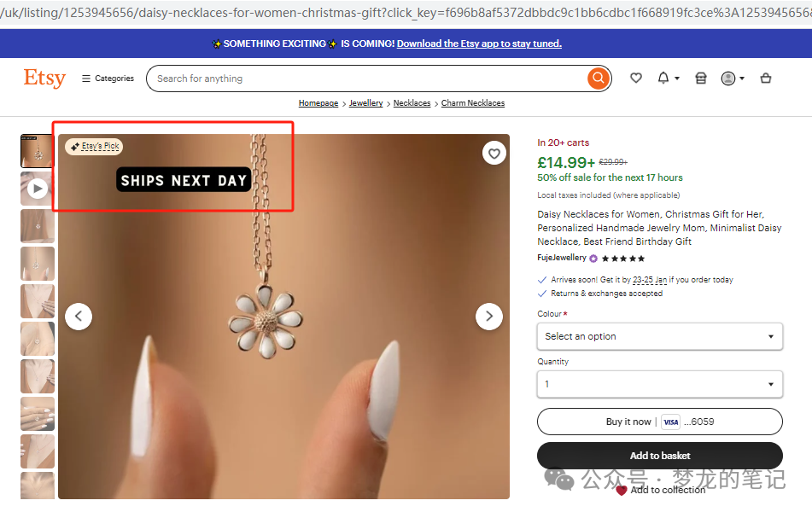Show the next product image

coord(489,316)
